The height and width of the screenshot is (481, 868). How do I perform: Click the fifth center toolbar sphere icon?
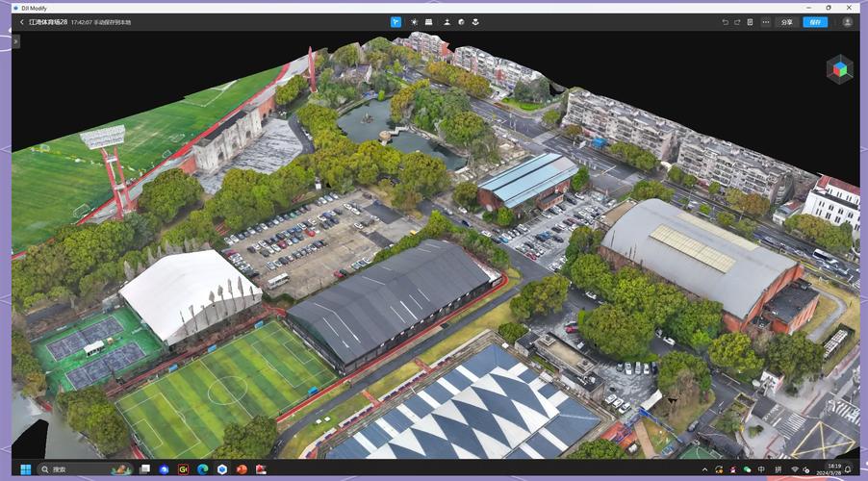pos(461,22)
